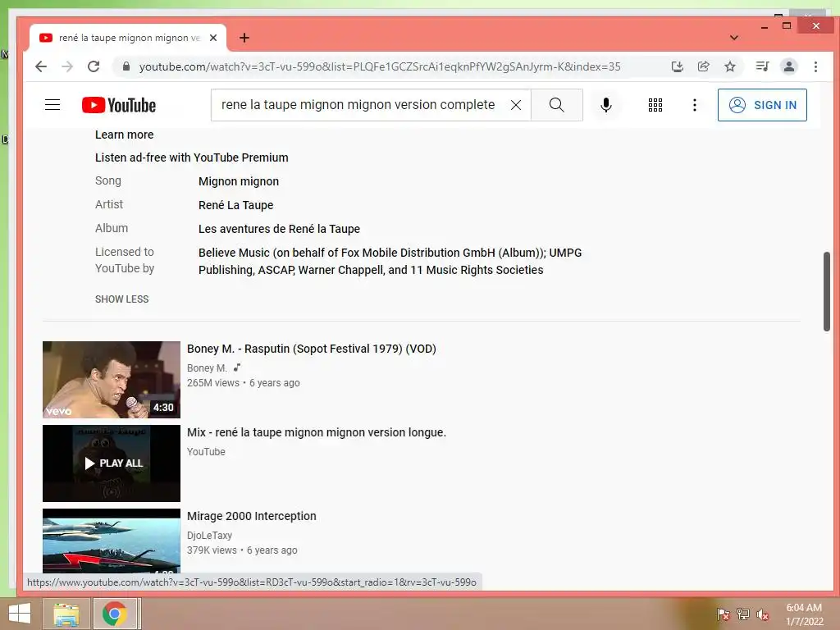
Task: Go to YouTube home via logo
Action: [x=119, y=105]
